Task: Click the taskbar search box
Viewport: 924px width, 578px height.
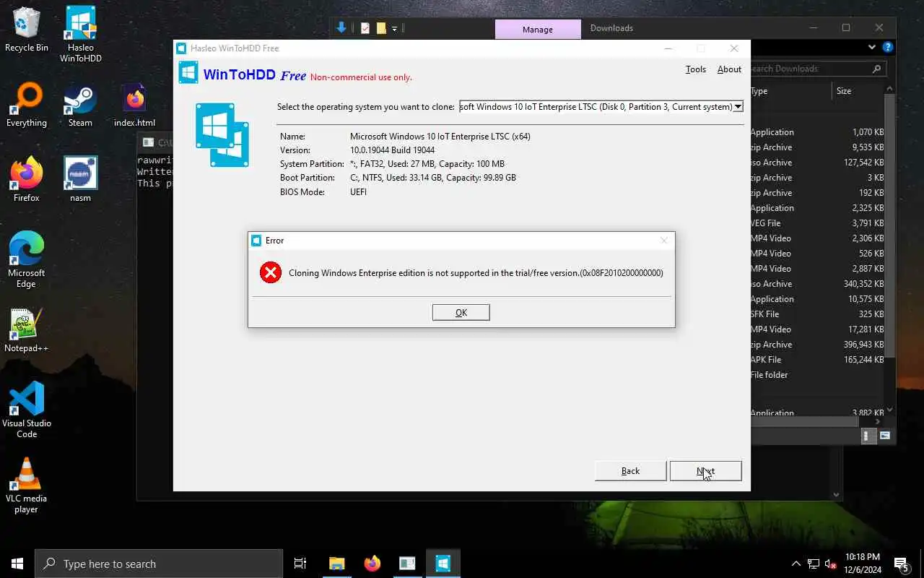Action: click(x=159, y=564)
